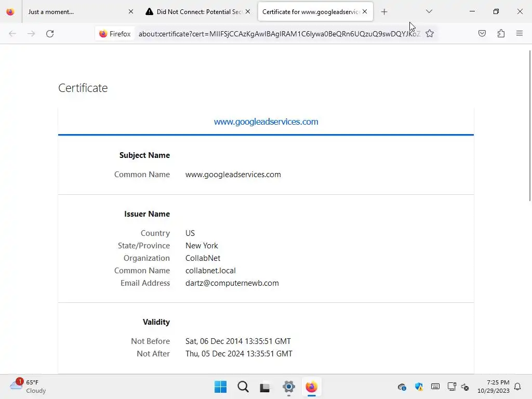
Task: Click the email dartz@computernewb.com
Action: tap(232, 283)
